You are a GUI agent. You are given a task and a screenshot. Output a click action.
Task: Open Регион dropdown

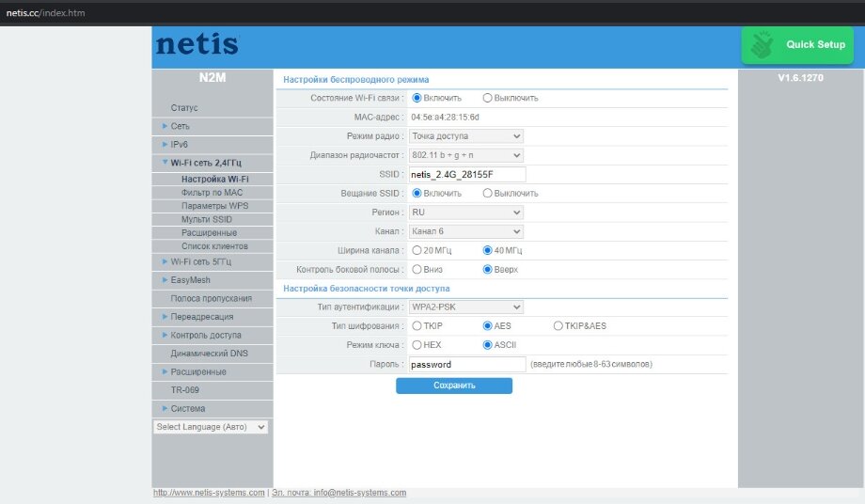(x=466, y=213)
